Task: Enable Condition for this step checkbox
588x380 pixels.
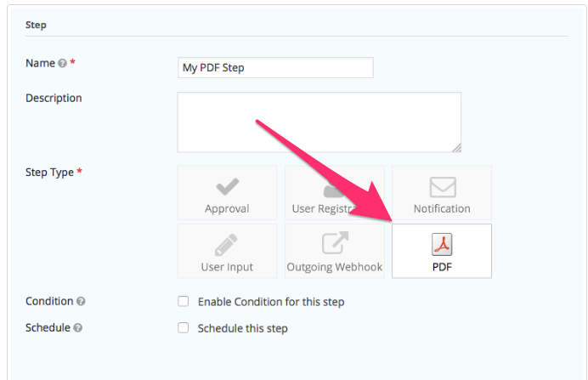Action: pyautogui.click(x=183, y=301)
